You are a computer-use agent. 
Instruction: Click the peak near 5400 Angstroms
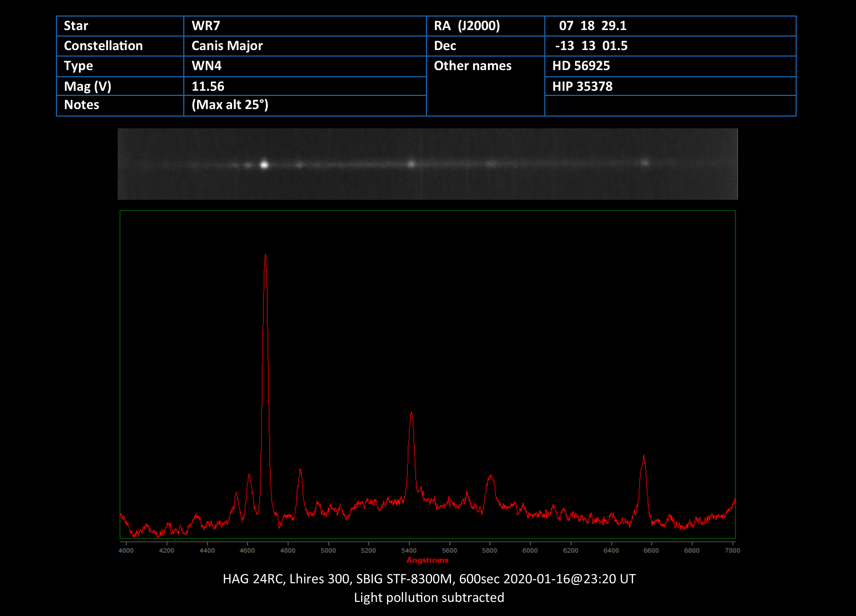411,414
